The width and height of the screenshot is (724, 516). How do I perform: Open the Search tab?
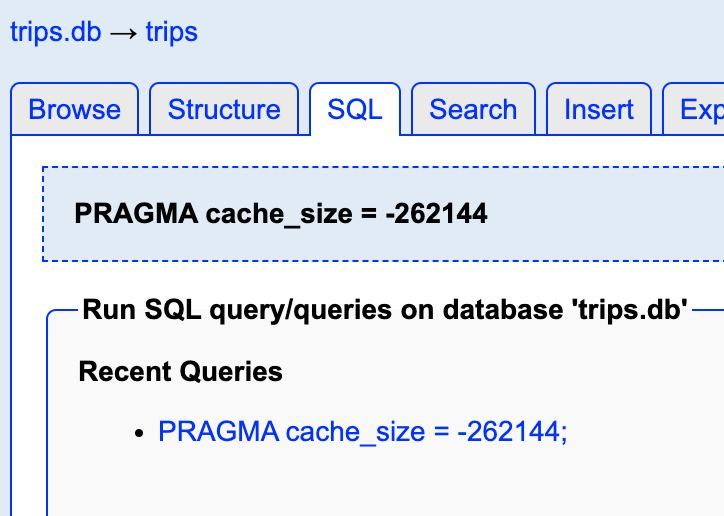473,109
